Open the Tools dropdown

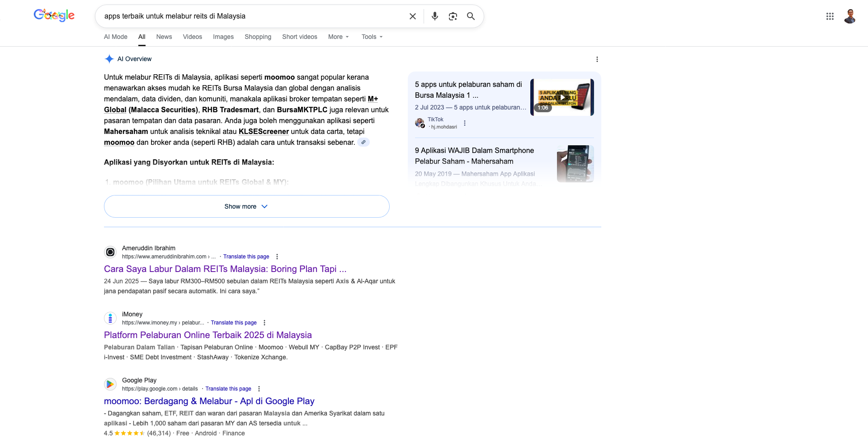372,37
